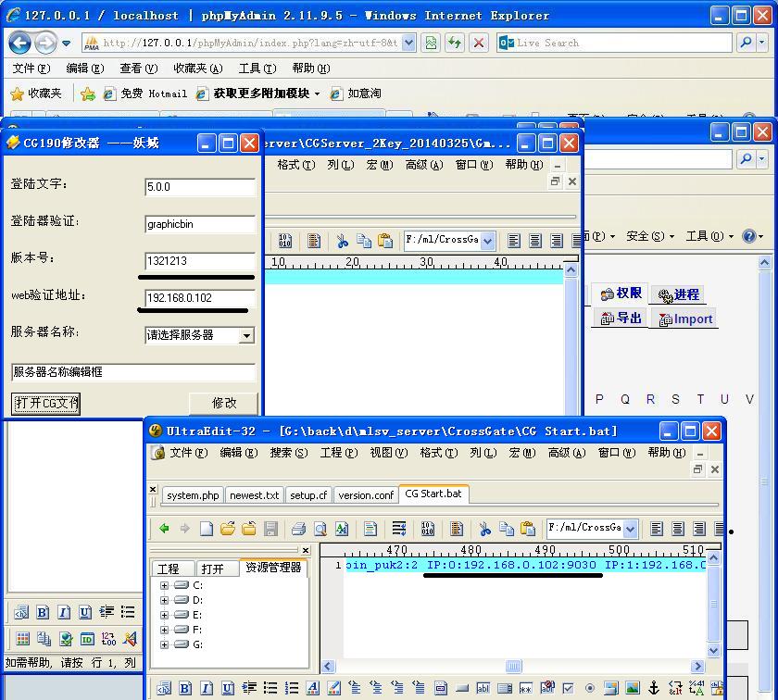
Task: Click the horizontal scrollbar thumb in CG Start.bat editor
Action: pyautogui.click(x=513, y=667)
